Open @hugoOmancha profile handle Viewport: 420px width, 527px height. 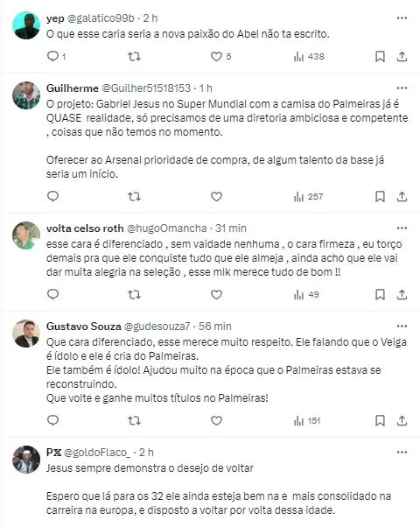[x=166, y=228]
